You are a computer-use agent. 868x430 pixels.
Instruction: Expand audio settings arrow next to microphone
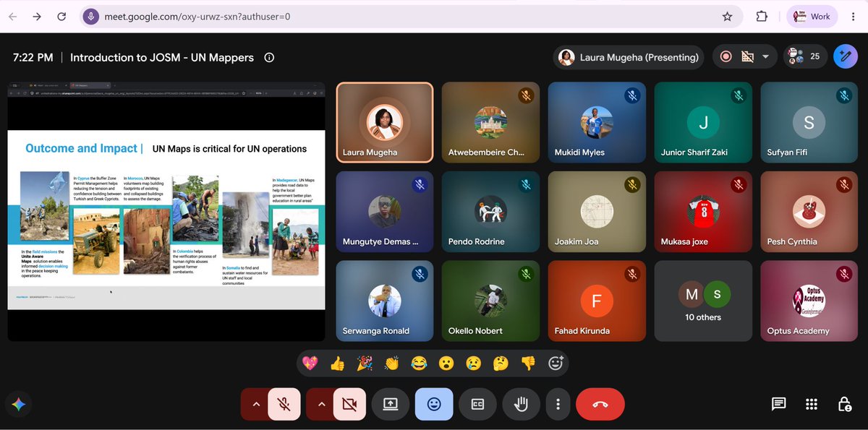point(255,405)
